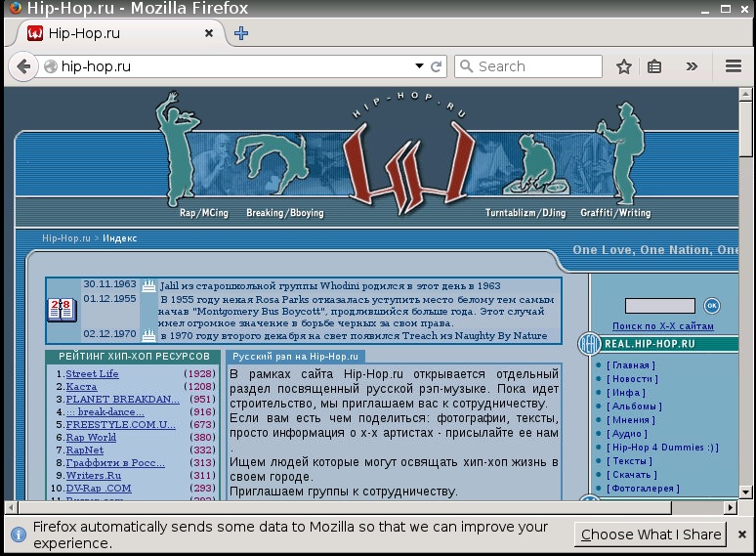Select the Hip-Hop.ru browser tab
756x556 pixels.
coord(120,33)
